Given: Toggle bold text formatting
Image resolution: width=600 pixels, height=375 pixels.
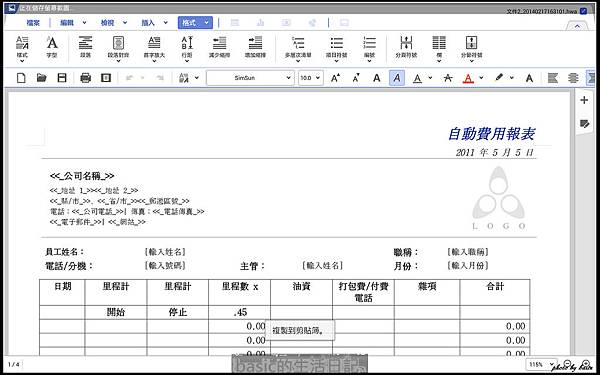Looking at the screenshot, I should [377, 78].
